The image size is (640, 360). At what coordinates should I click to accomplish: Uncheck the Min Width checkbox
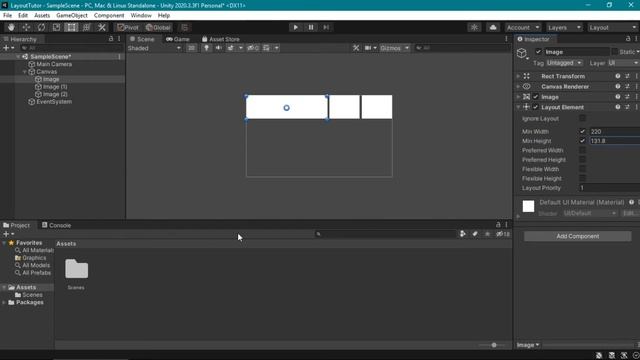[x=582, y=131]
